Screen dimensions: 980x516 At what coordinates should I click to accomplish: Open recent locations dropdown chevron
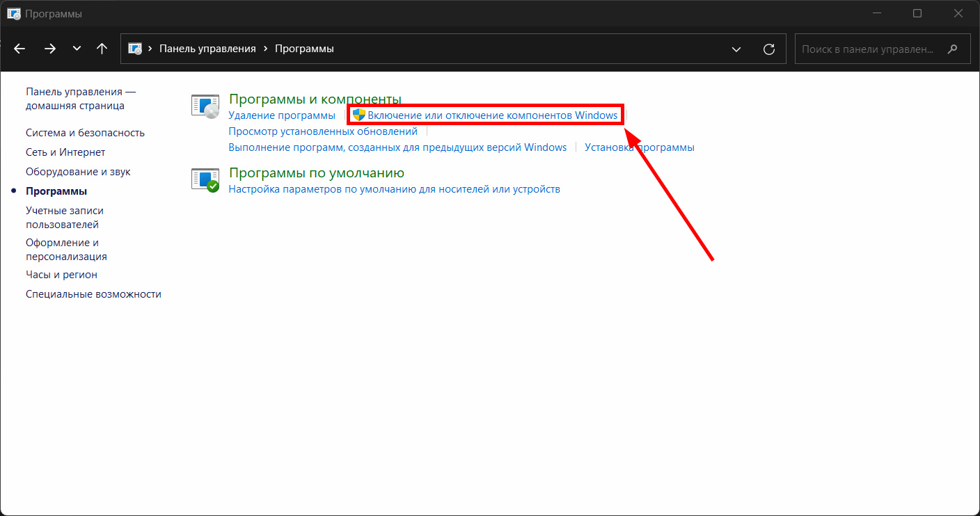pos(77,49)
